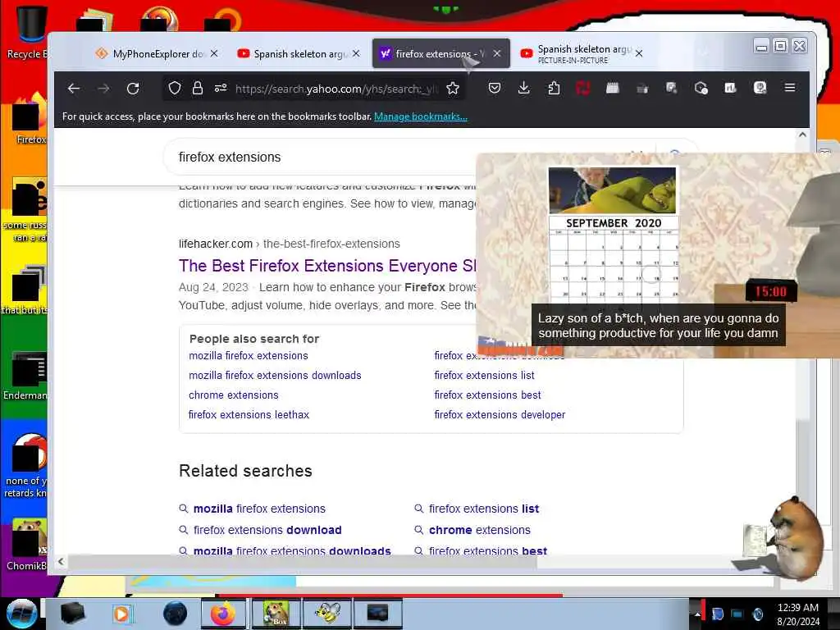The height and width of the screenshot is (630, 840).
Task: Open related search firefox extensions download
Action: click(267, 530)
